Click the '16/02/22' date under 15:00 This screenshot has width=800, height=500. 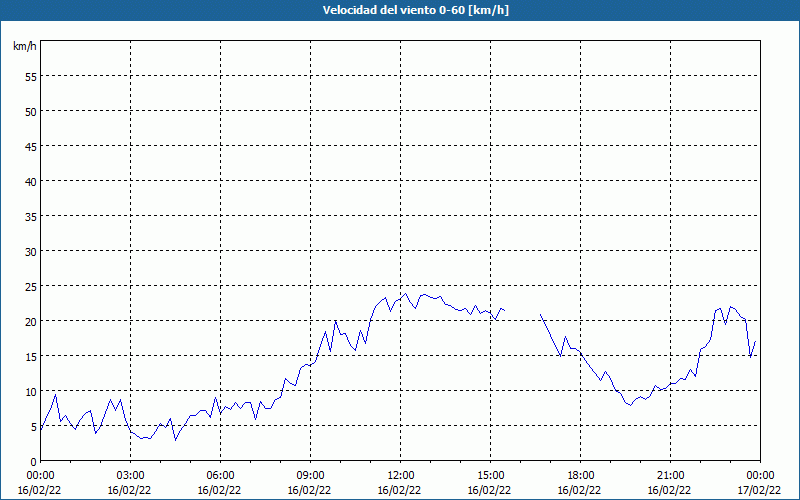click(x=489, y=490)
